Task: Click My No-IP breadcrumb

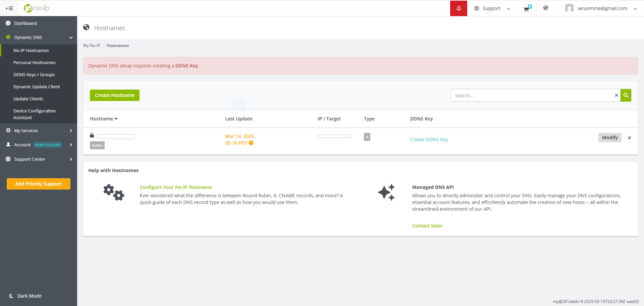Action: point(92,46)
